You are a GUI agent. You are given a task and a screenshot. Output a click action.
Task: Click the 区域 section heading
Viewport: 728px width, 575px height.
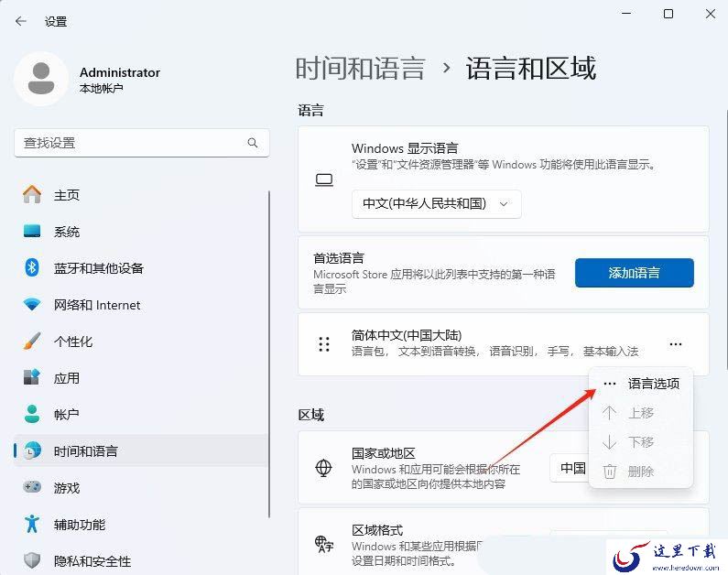[x=310, y=415]
